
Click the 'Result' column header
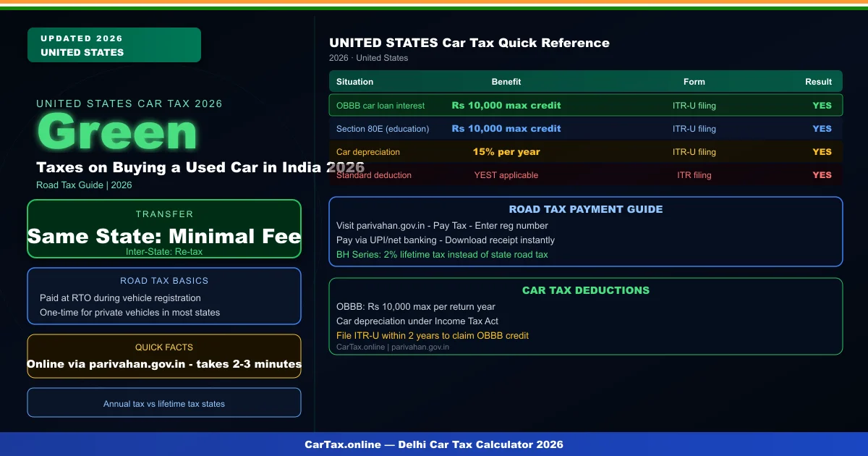click(819, 82)
